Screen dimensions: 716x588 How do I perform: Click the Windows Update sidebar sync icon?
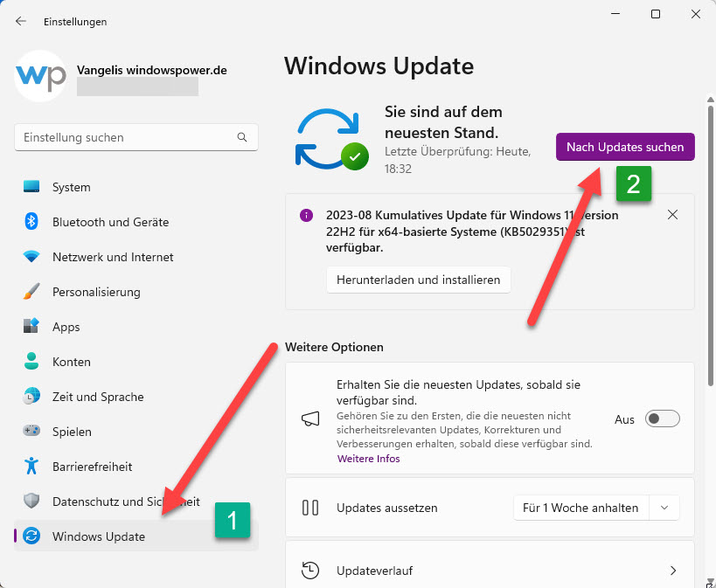[x=31, y=536]
